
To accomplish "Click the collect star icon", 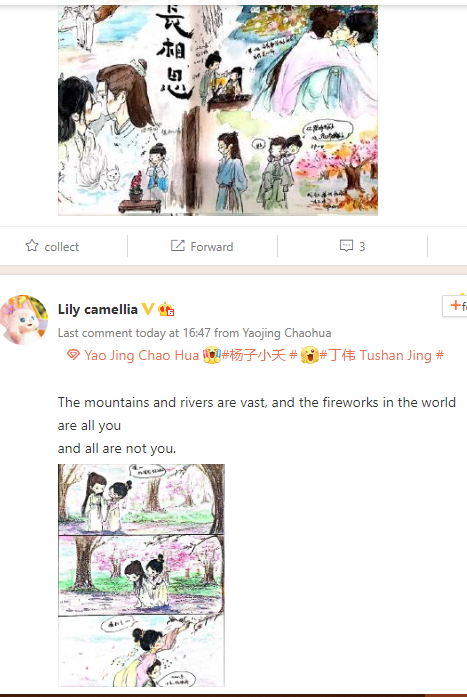I will (32, 246).
